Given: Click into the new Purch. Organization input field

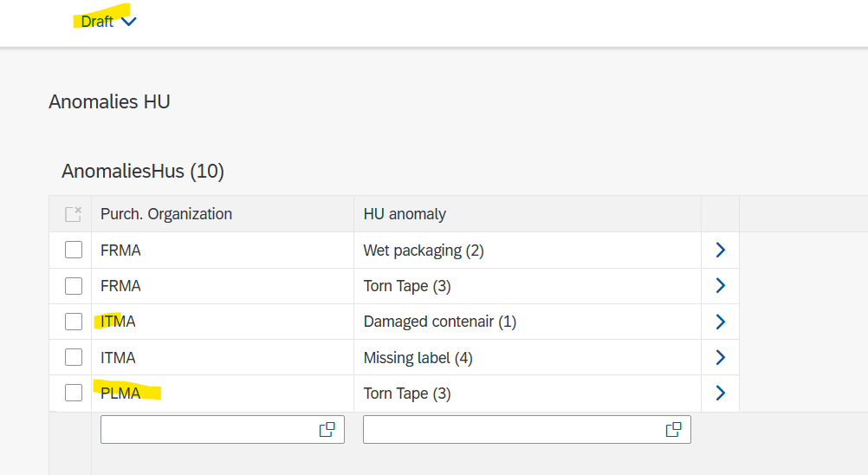Looking at the screenshot, I should pos(206,430).
